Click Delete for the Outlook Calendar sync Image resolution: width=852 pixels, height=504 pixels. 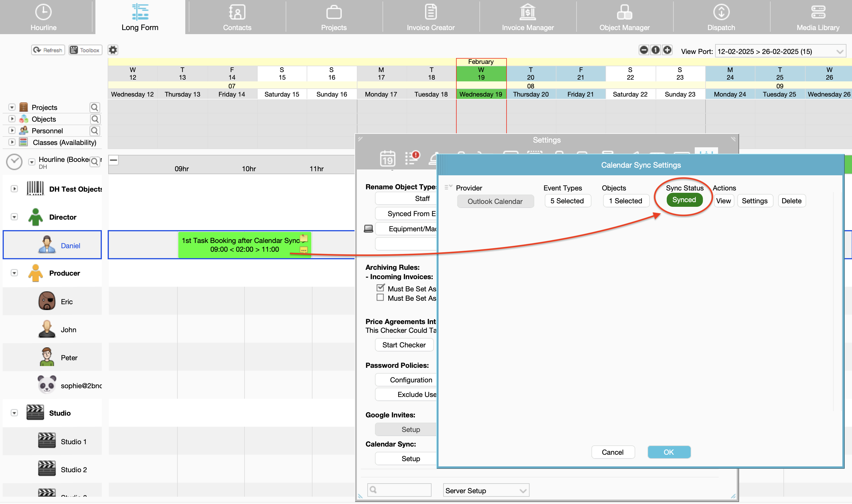point(791,201)
